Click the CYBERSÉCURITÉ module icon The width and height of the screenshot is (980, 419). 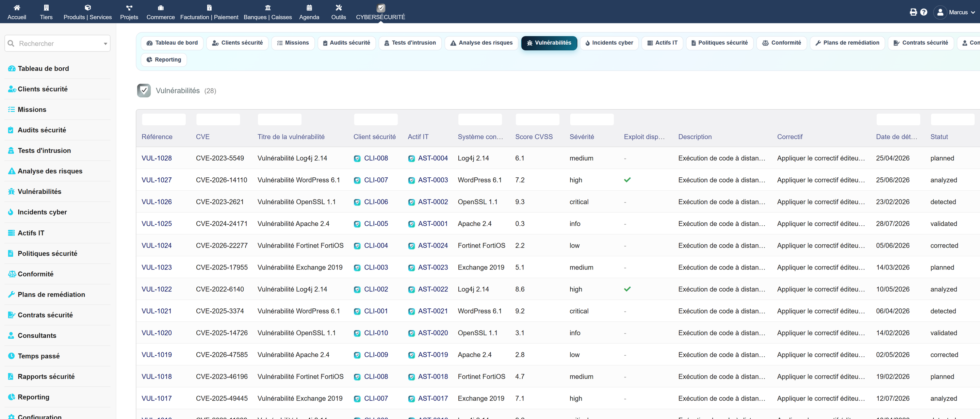[x=380, y=7]
